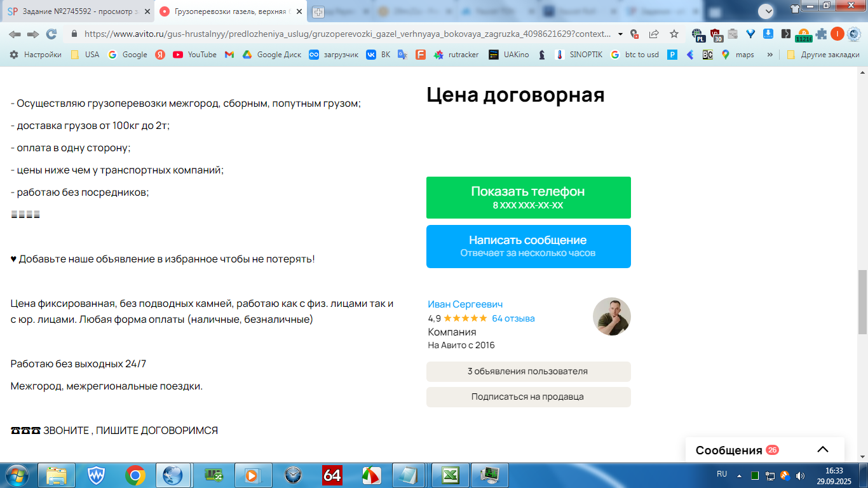Open a new browser tab
Viewport: 868px width, 488px height.
[x=318, y=11]
